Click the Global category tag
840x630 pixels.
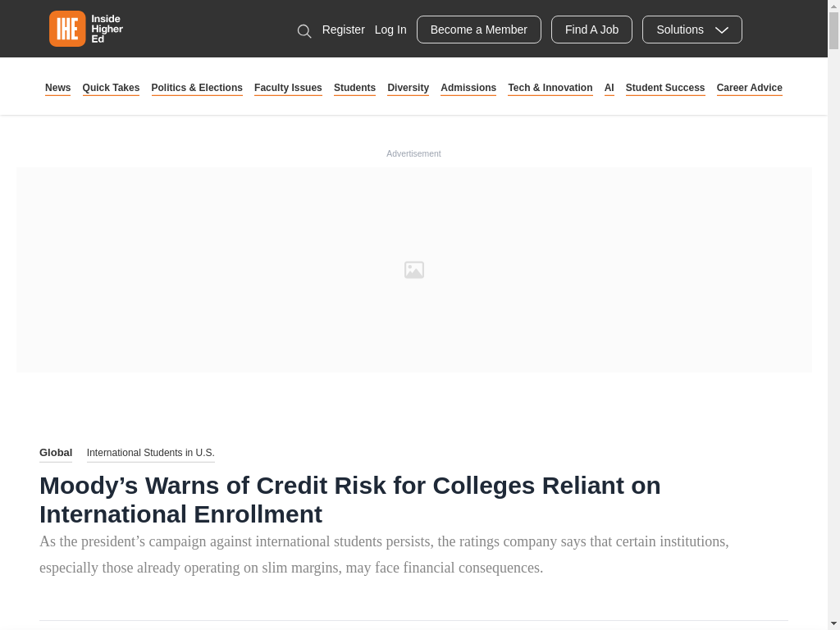click(56, 453)
